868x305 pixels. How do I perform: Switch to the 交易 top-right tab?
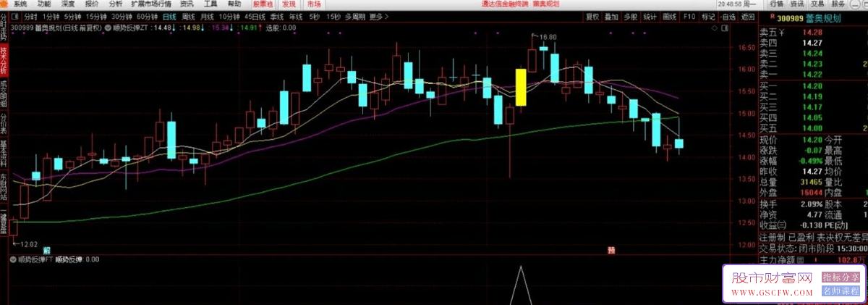818,4
